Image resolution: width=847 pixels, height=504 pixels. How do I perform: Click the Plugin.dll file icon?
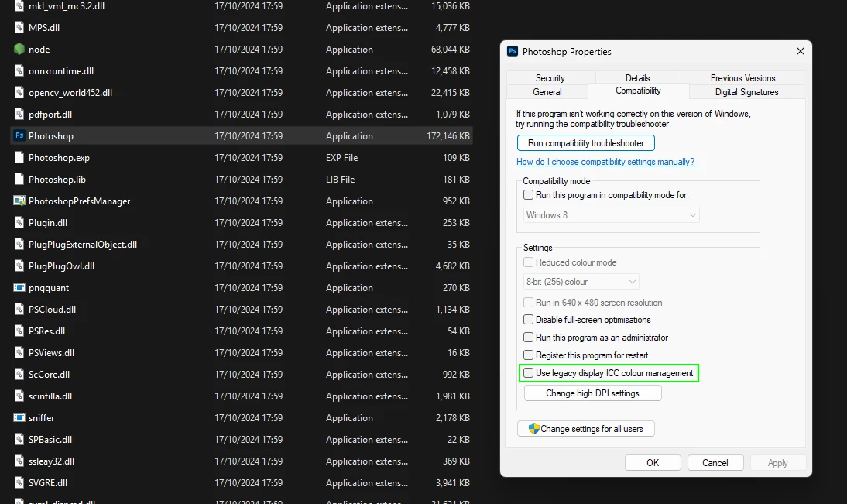[x=19, y=222]
